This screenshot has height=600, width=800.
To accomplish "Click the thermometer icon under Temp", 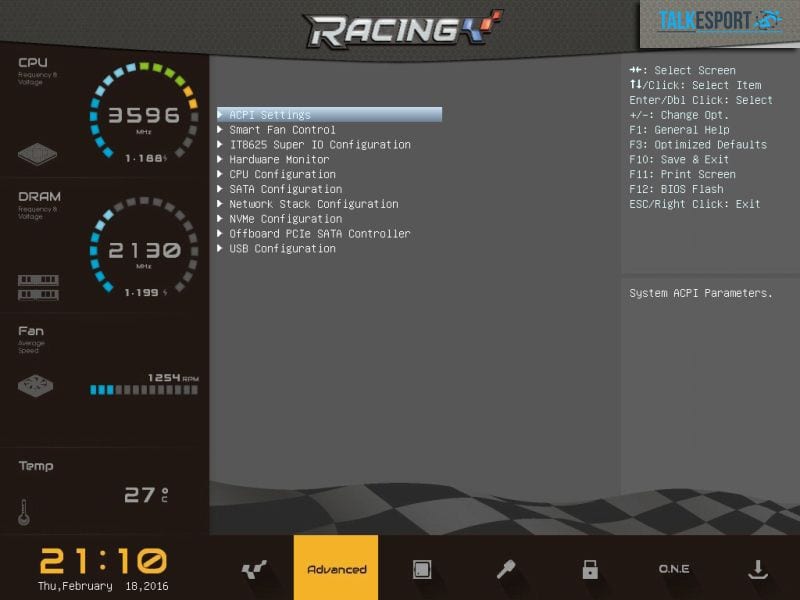I will click(x=23, y=512).
